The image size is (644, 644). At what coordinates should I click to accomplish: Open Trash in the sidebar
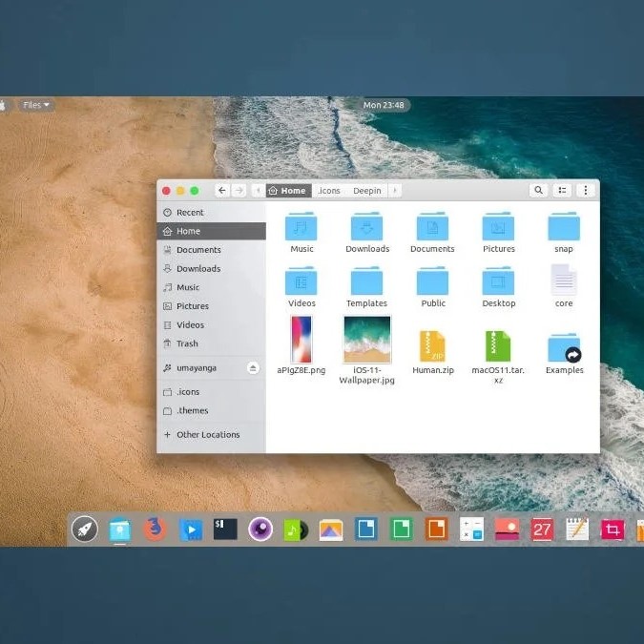point(211,343)
